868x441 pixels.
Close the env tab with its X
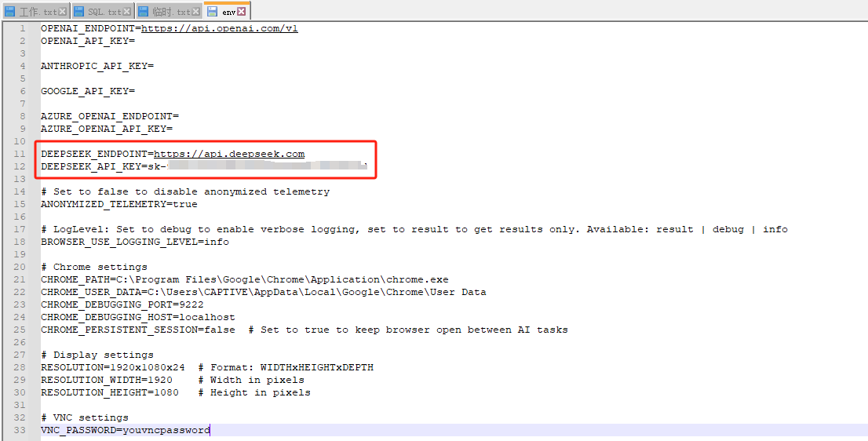click(242, 12)
